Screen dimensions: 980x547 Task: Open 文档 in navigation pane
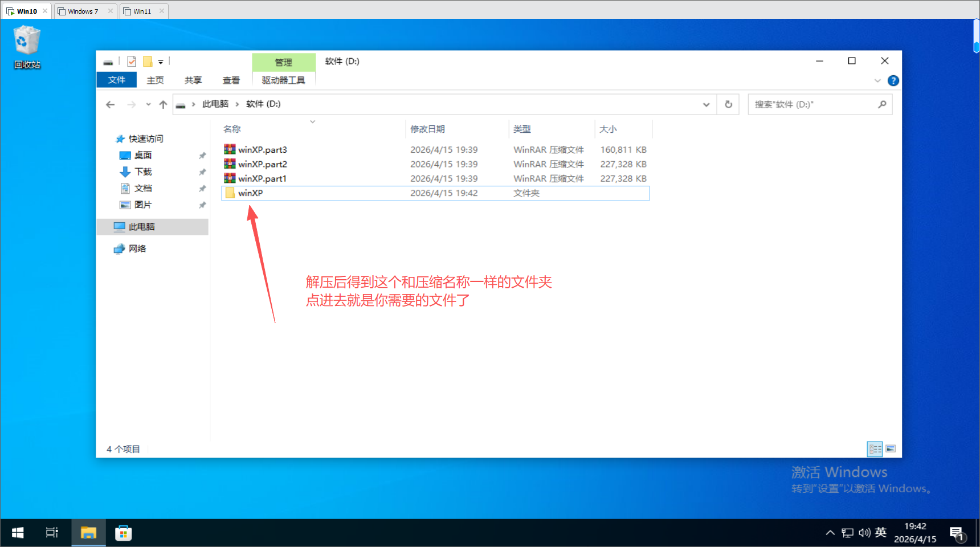[143, 188]
